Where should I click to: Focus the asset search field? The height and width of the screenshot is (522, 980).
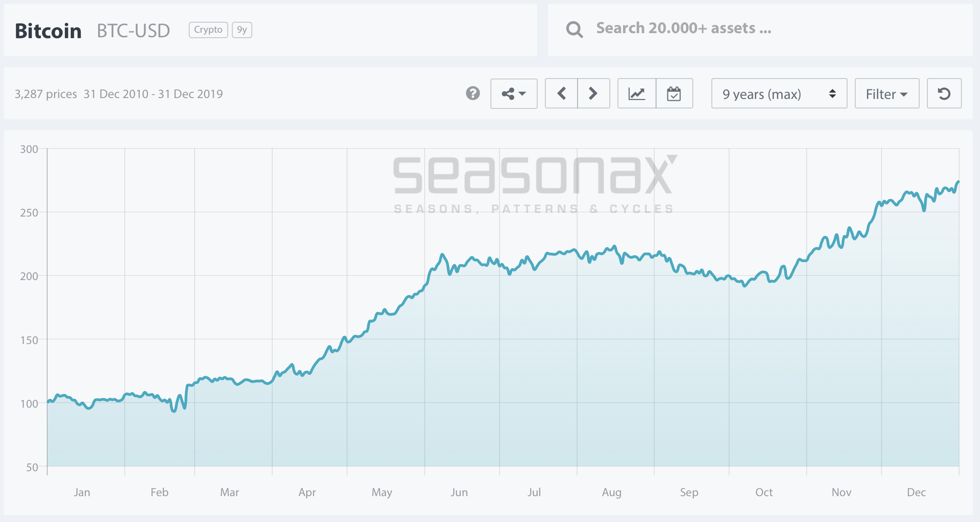(683, 29)
